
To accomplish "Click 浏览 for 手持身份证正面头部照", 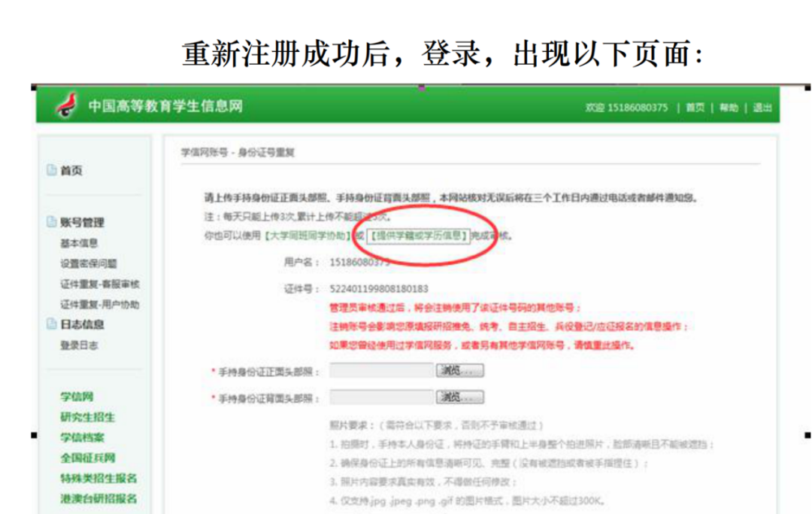I will pyautogui.click(x=460, y=370).
